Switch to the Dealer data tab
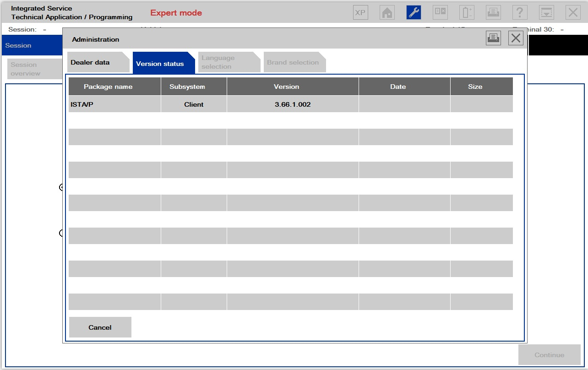The width and height of the screenshot is (588, 370). (98, 62)
